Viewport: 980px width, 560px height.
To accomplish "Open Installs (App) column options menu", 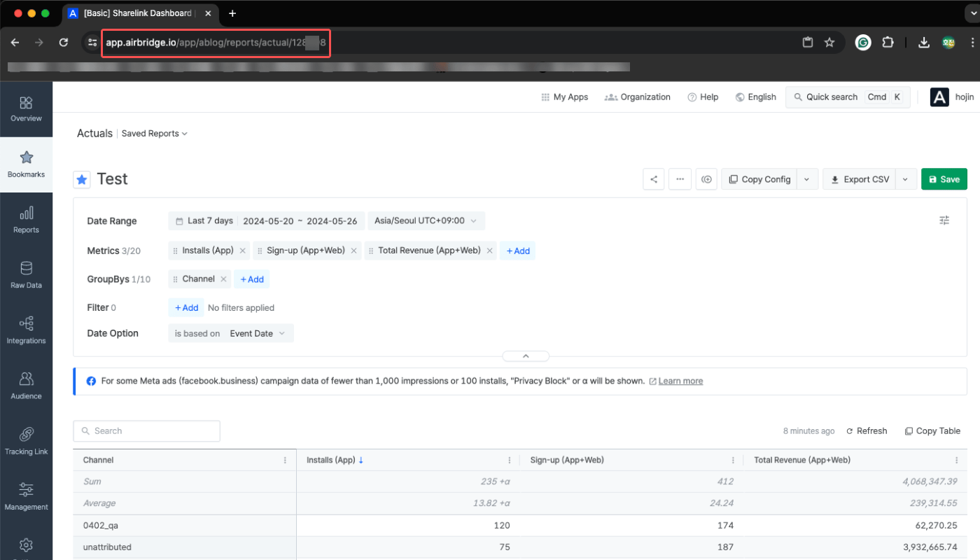I will coord(509,460).
